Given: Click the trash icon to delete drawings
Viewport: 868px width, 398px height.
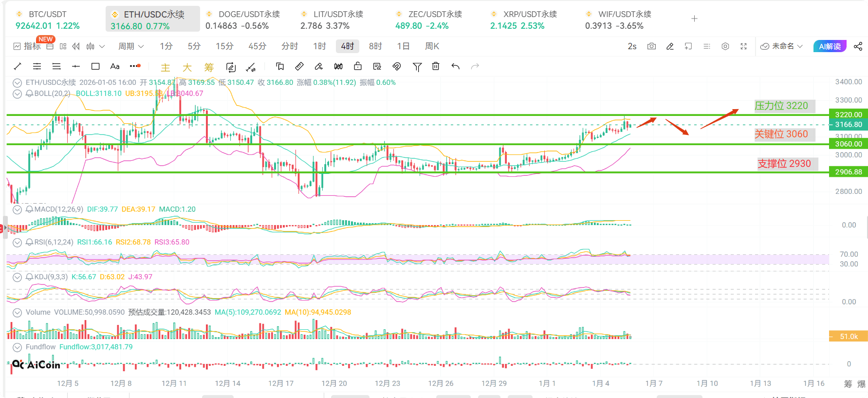Looking at the screenshot, I should tap(436, 66).
